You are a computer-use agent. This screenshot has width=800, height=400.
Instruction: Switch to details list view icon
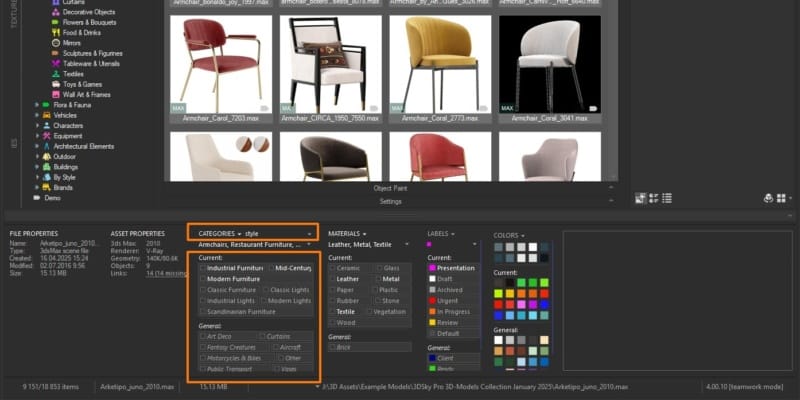654,198
